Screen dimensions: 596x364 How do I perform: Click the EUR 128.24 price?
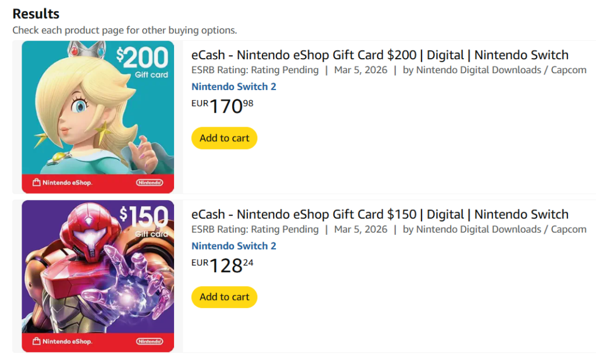(223, 265)
